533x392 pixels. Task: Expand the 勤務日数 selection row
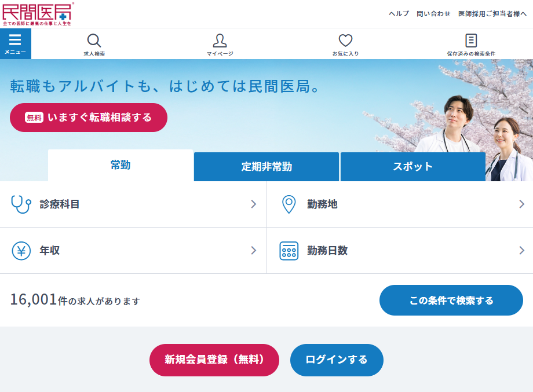(x=399, y=251)
